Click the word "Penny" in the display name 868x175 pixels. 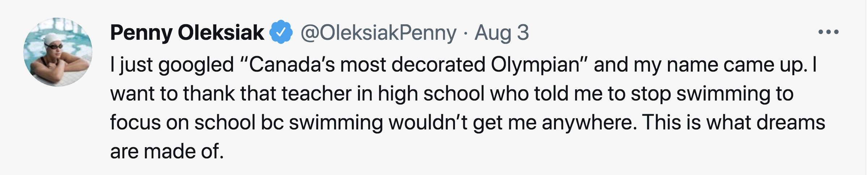(141, 33)
